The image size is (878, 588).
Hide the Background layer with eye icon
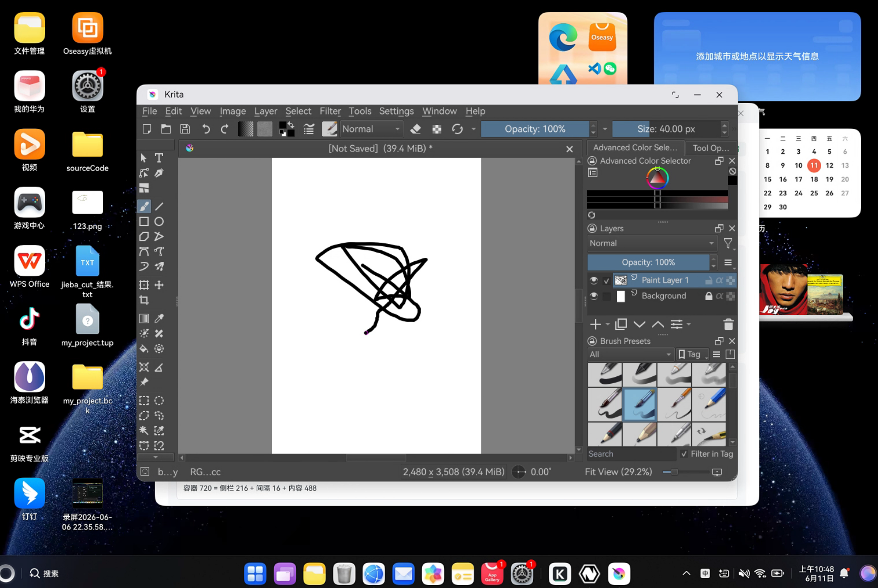click(x=594, y=296)
